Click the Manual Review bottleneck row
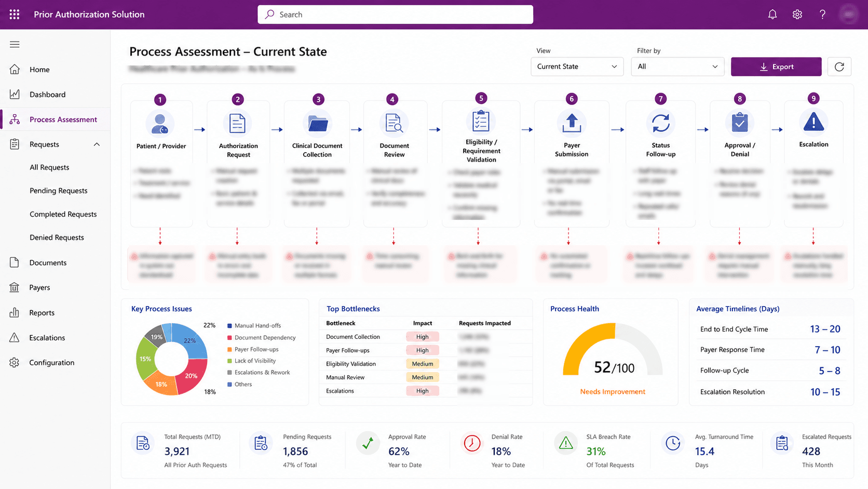 point(426,377)
